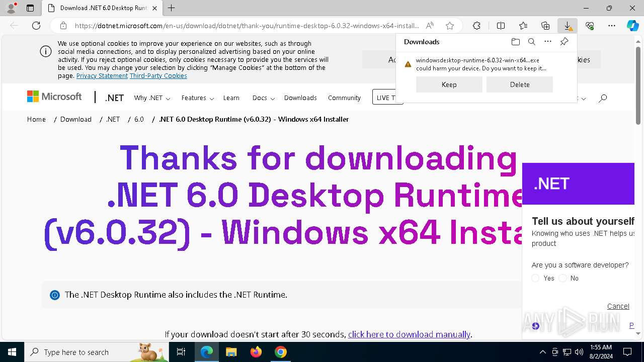Open Task View on the taskbar
The height and width of the screenshot is (362, 644).
pos(181,352)
